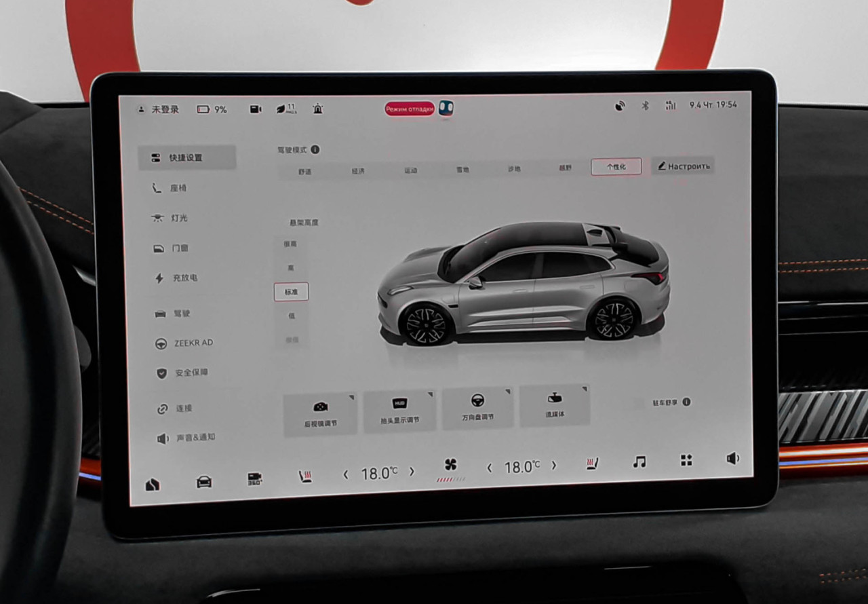Expand the 抬头显示调节 HUD adjustment tile
This screenshot has height=604, width=868.
click(399, 411)
